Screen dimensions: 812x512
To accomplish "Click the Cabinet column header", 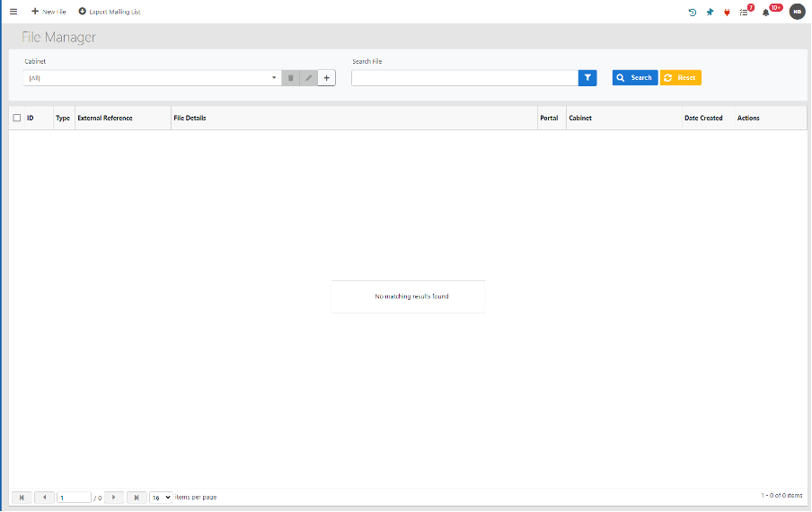I will [x=580, y=118].
